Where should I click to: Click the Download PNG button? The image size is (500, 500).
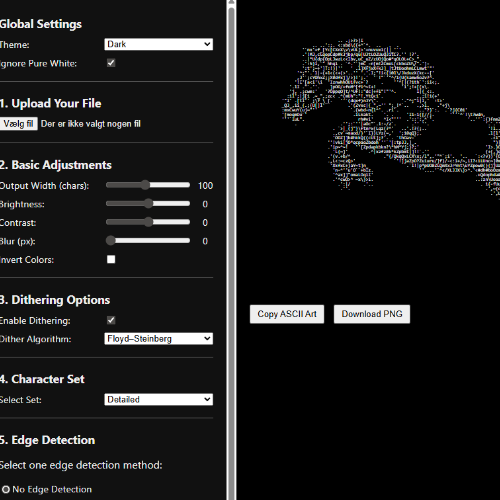point(372,314)
